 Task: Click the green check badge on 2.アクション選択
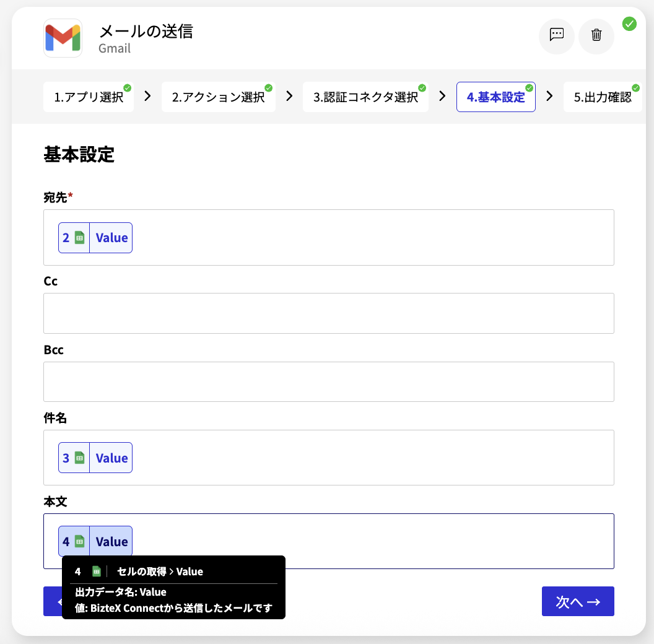tap(269, 88)
